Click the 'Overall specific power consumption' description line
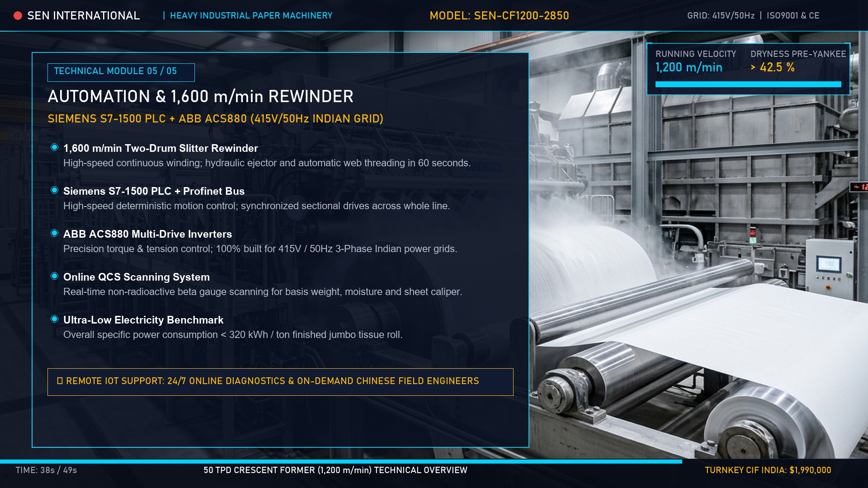Image resolution: width=868 pixels, height=488 pixels. 233,335
